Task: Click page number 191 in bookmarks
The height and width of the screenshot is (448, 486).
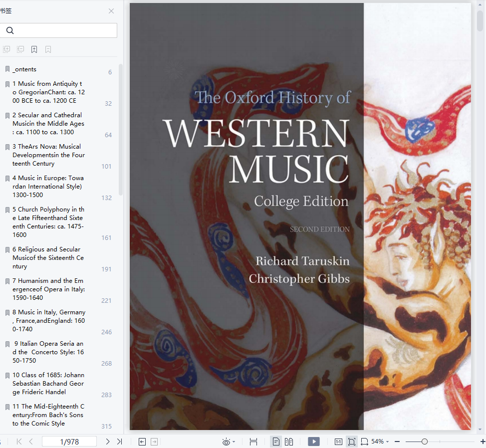Action: [x=106, y=269]
